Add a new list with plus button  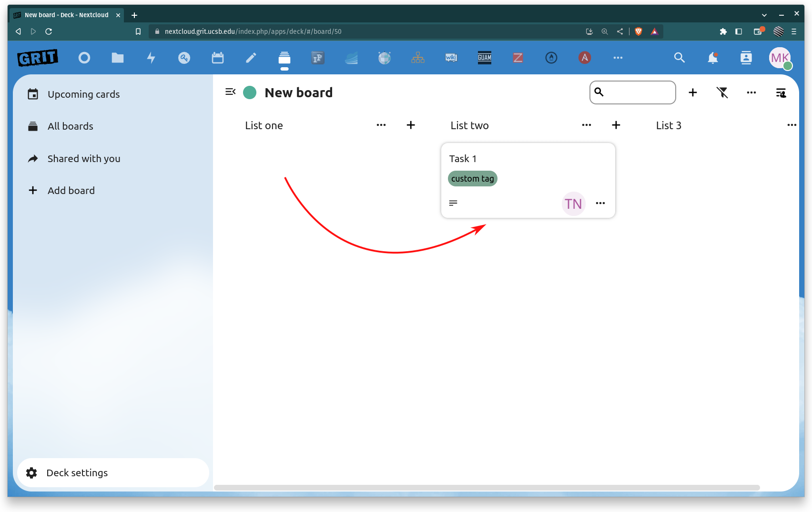click(x=693, y=92)
